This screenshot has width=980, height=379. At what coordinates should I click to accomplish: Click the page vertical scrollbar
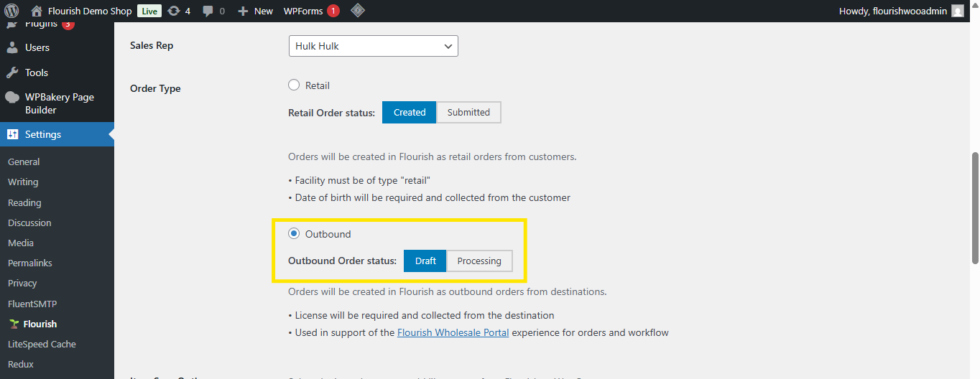click(x=975, y=208)
